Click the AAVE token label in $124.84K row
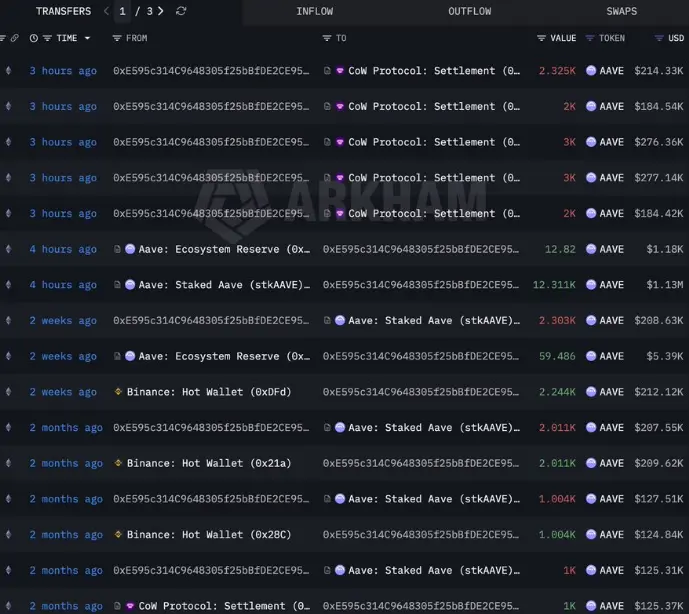689x614 pixels. click(611, 535)
